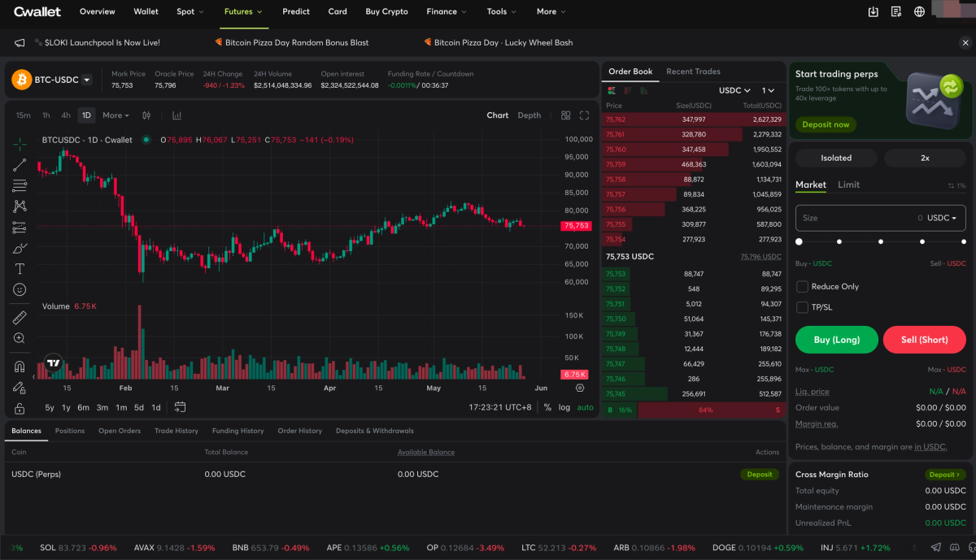
Task: Lock all drawing tools
Action: click(20, 408)
